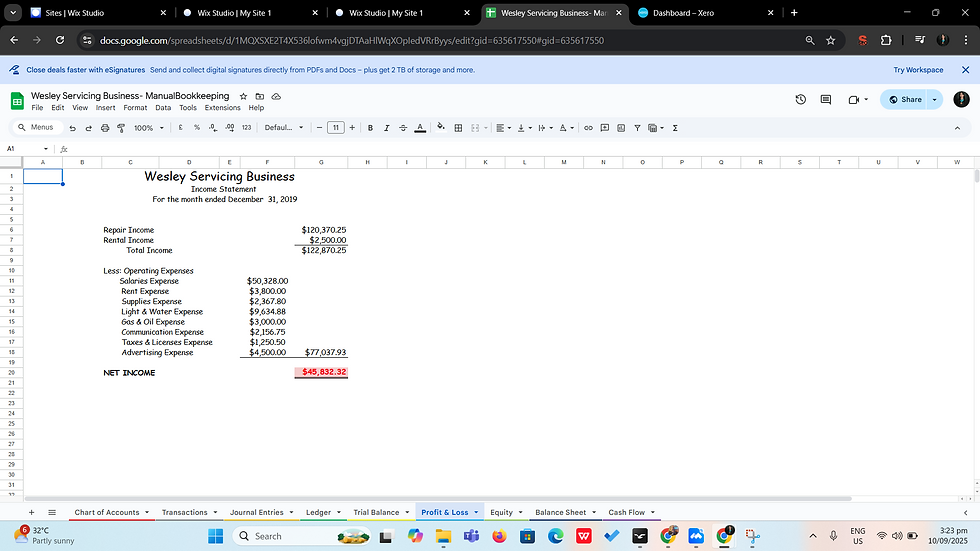980x551 pixels.
Task: Insert a comment from the toolbar
Action: 604,127
